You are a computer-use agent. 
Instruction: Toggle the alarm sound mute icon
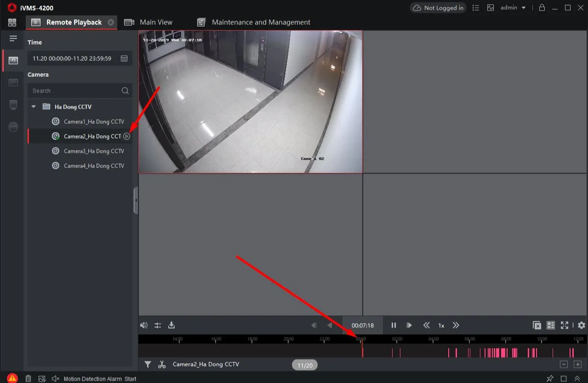pos(55,379)
